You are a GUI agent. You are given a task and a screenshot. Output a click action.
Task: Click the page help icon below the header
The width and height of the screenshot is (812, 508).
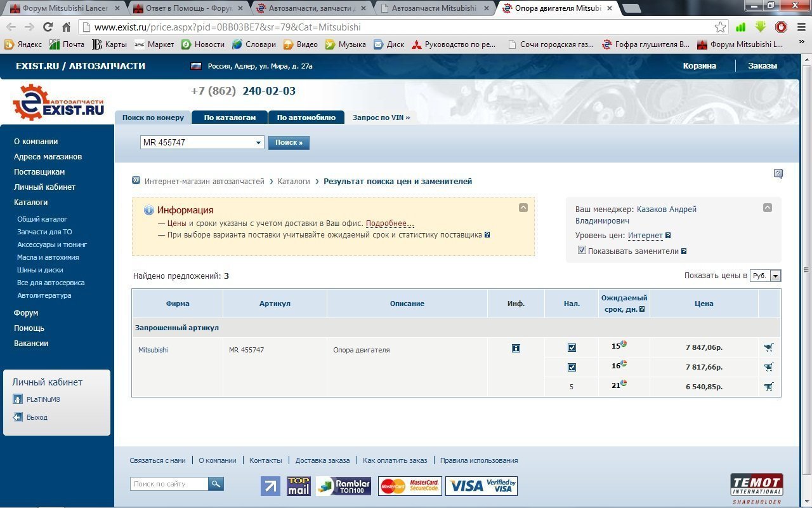778,174
